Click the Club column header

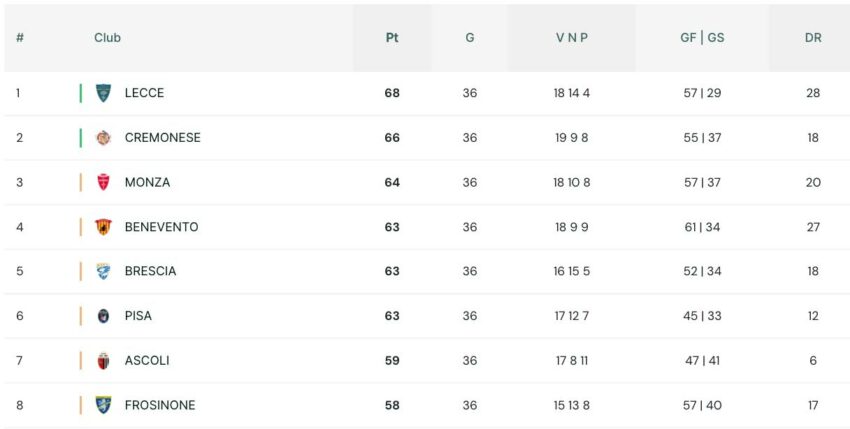107,37
